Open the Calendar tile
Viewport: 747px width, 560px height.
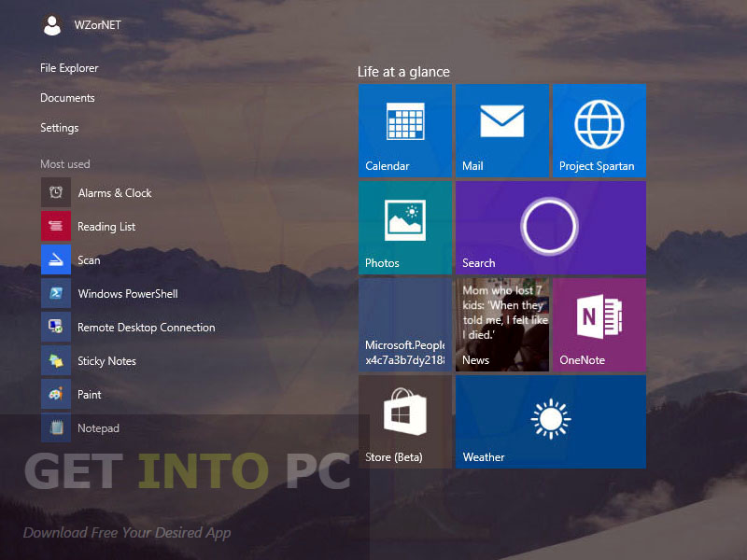tap(405, 131)
